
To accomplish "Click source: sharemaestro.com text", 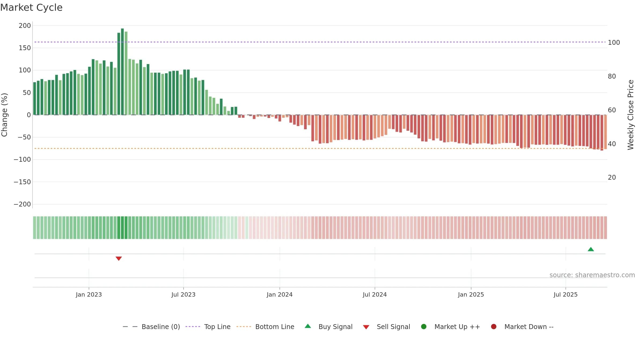I will [592, 275].
